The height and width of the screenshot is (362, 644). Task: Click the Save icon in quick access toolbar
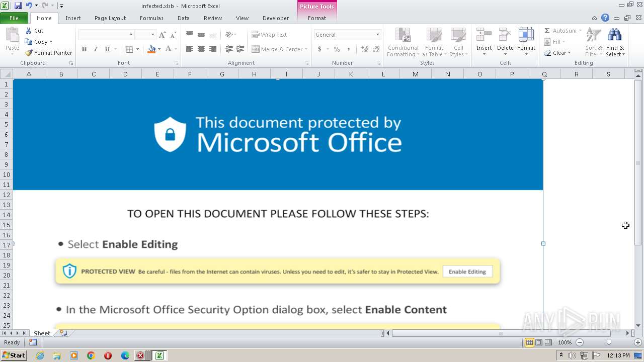18,6
